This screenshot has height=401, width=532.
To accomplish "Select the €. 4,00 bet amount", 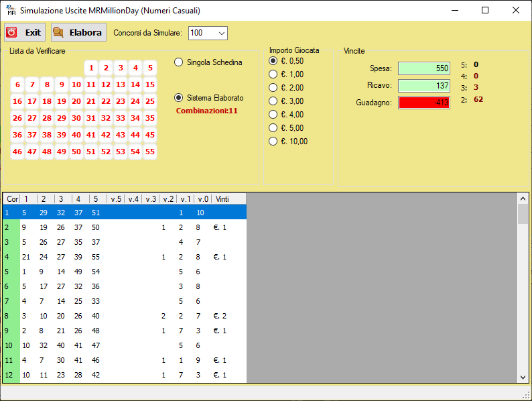I will tap(286, 115).
